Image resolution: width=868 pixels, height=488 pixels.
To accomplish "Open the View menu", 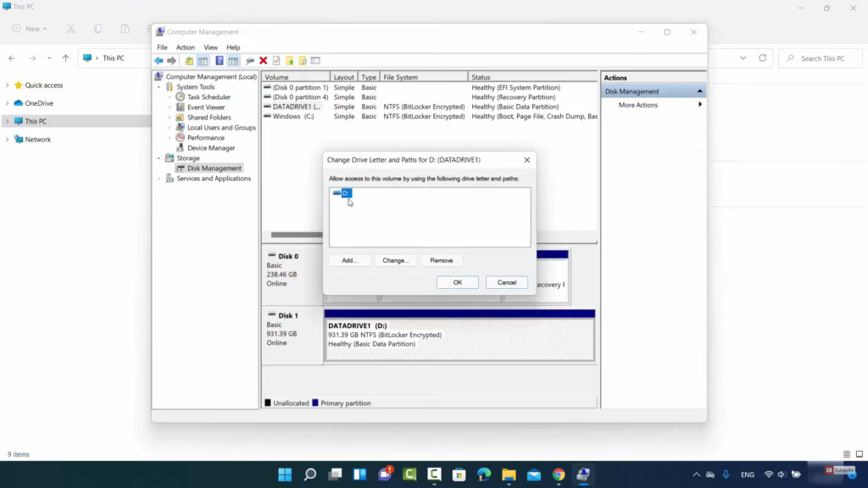I will tap(210, 47).
